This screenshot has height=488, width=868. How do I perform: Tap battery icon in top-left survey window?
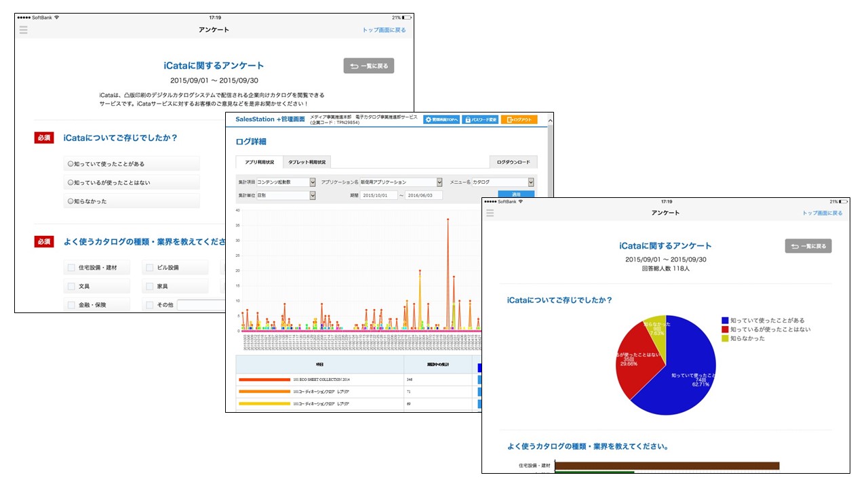point(406,18)
